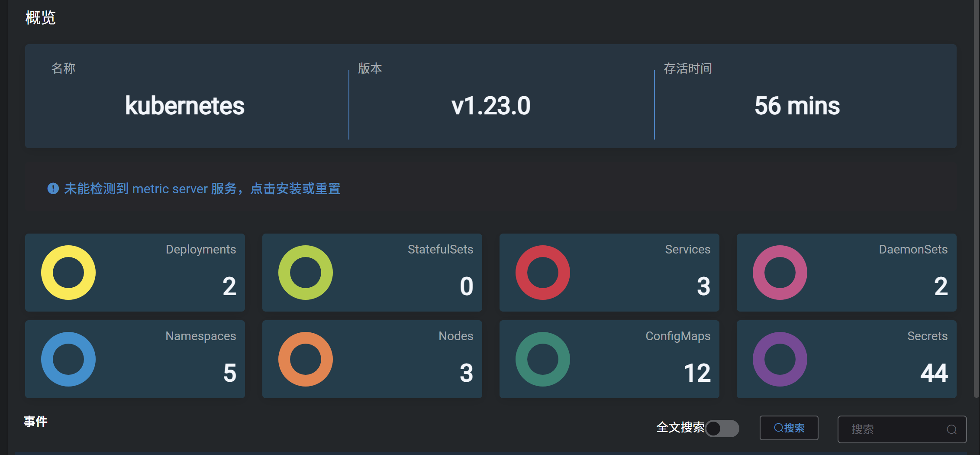Click the cluster name kubernetes

pyautogui.click(x=185, y=106)
